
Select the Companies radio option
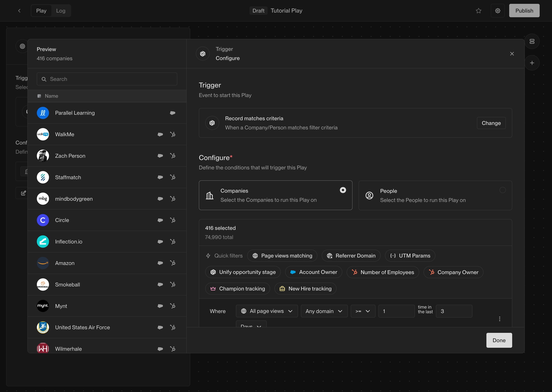pyautogui.click(x=343, y=190)
